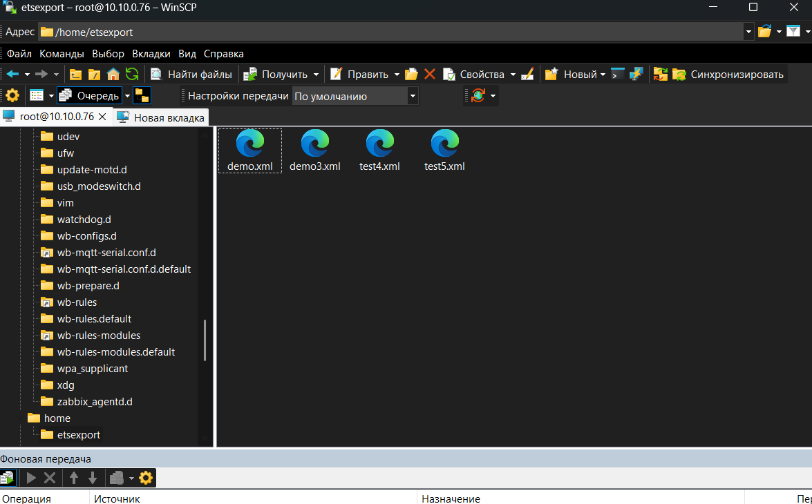The width and height of the screenshot is (812, 504).
Task: Refresh the directory listing with green arrows
Action: [131, 75]
